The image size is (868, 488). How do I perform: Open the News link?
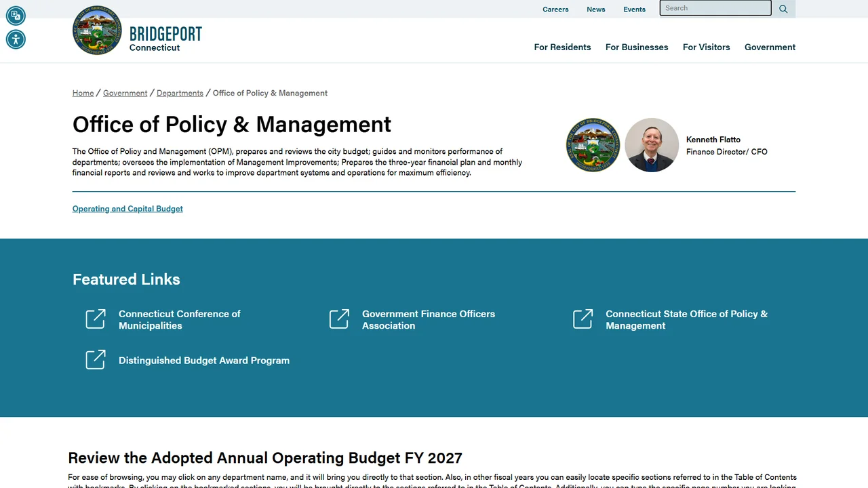(x=596, y=9)
